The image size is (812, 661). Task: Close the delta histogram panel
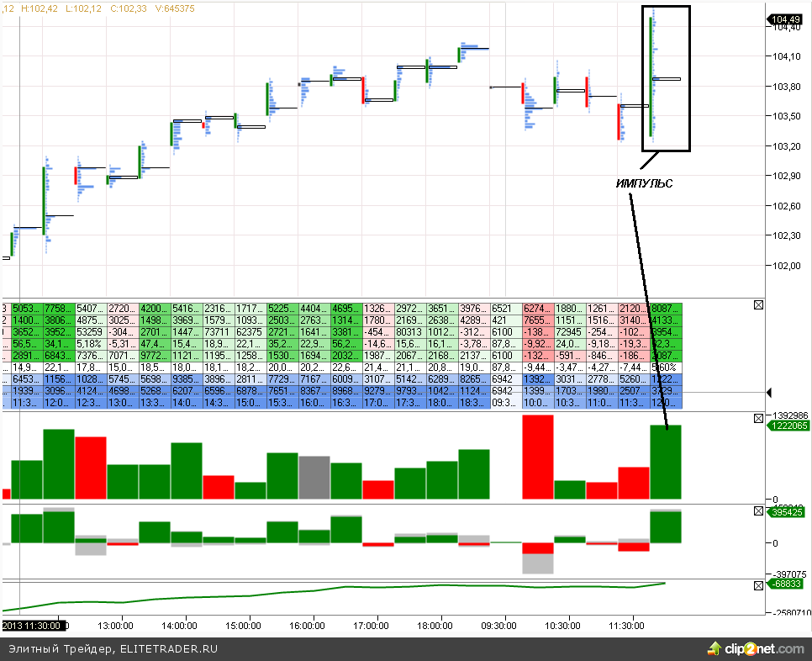click(x=758, y=511)
